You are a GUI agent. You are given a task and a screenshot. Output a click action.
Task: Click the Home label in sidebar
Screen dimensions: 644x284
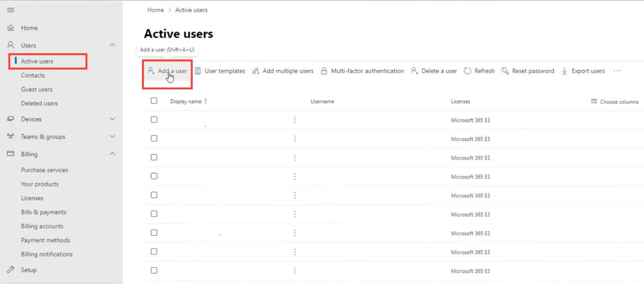point(29,28)
